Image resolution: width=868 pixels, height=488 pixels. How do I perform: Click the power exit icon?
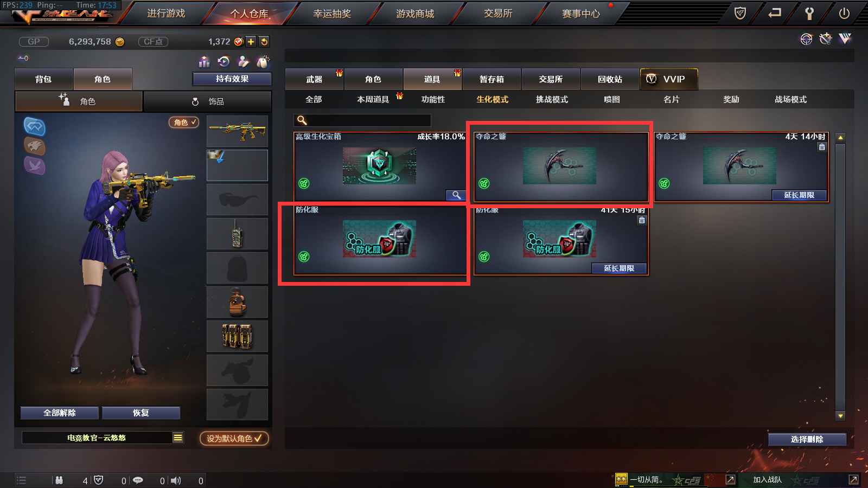(844, 14)
